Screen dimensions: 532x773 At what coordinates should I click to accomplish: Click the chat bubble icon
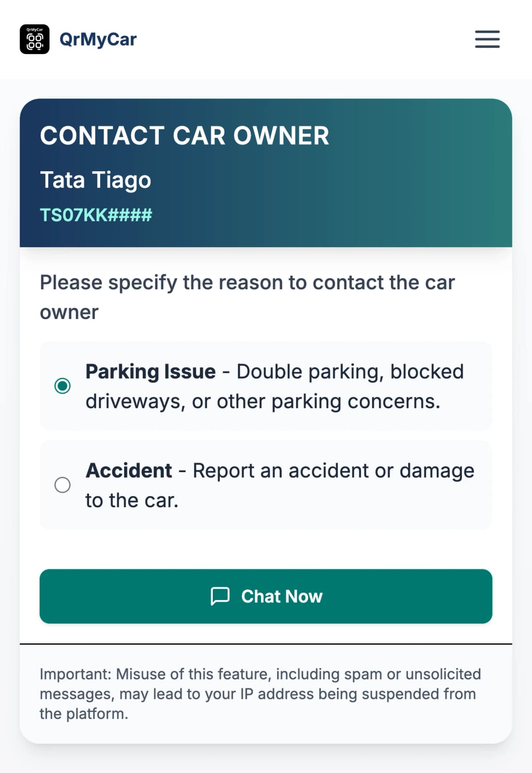[x=220, y=596]
